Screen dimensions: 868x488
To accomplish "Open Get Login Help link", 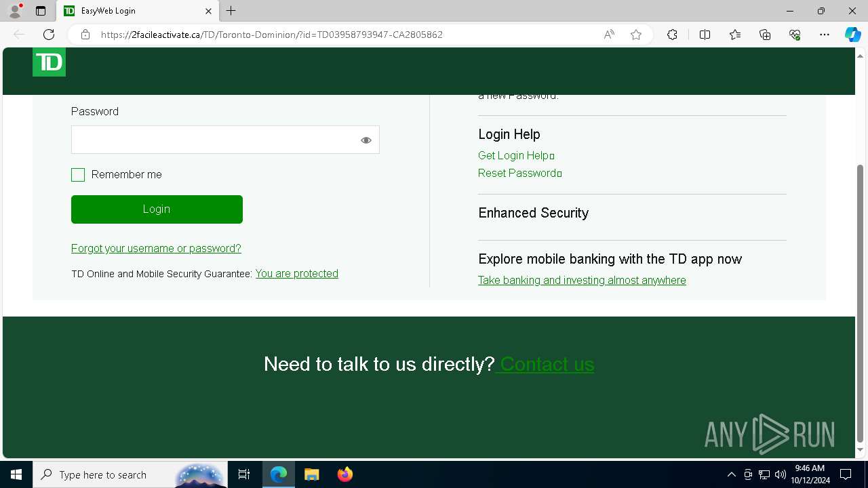I will pos(516,156).
